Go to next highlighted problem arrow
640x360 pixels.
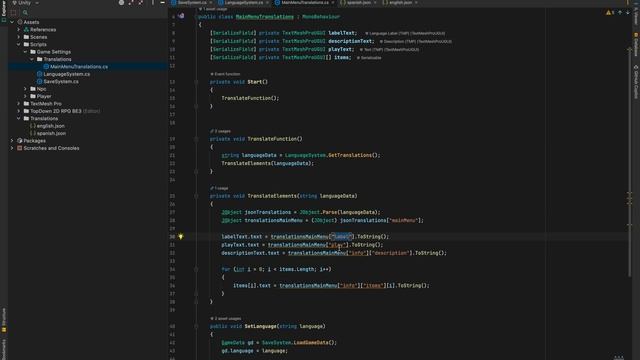(628, 13)
